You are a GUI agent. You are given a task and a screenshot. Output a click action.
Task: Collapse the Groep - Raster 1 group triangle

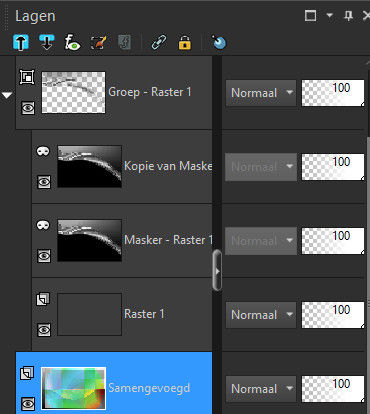[7, 95]
